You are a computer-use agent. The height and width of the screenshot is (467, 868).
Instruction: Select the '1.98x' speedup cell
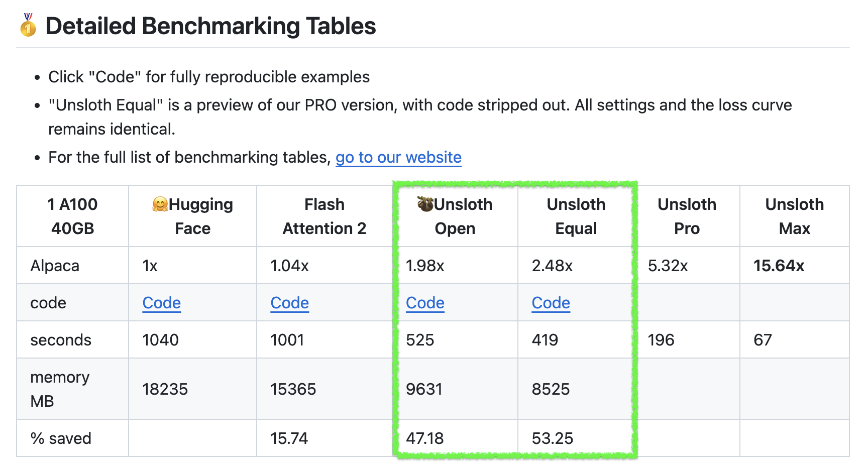[x=455, y=266]
